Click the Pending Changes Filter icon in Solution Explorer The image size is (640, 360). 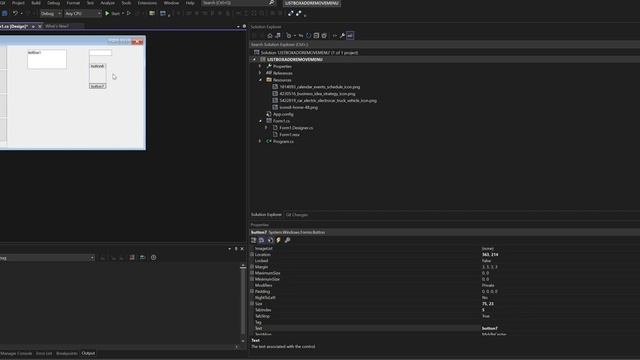pyautogui.click(x=289, y=36)
